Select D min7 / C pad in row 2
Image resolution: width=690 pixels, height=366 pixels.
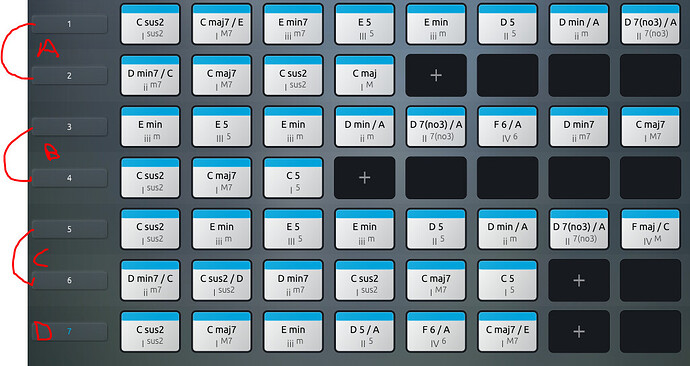click(x=150, y=75)
